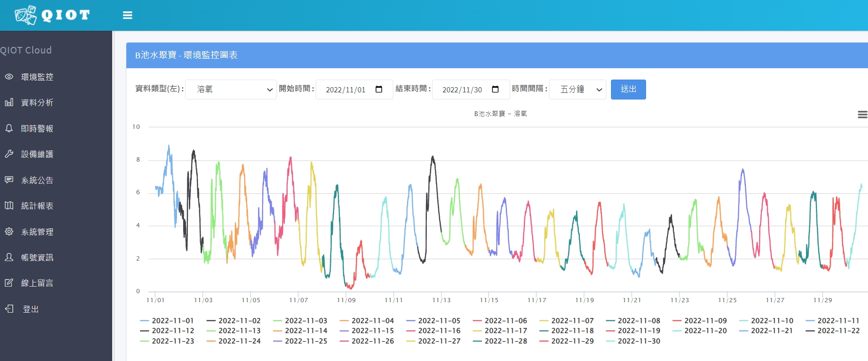This screenshot has width=868, height=361.
Task: Expand the 時間間隔 五分鐘 dropdown
Action: pos(577,89)
